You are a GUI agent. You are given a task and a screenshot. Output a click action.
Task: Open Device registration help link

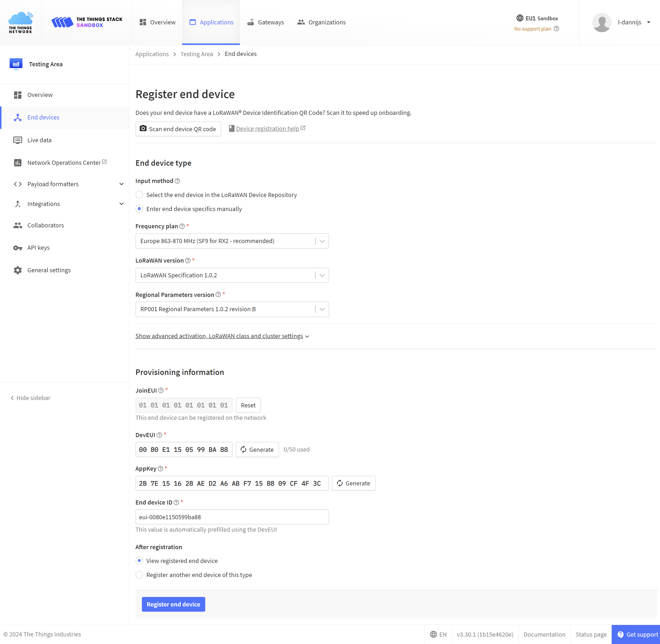(x=267, y=128)
